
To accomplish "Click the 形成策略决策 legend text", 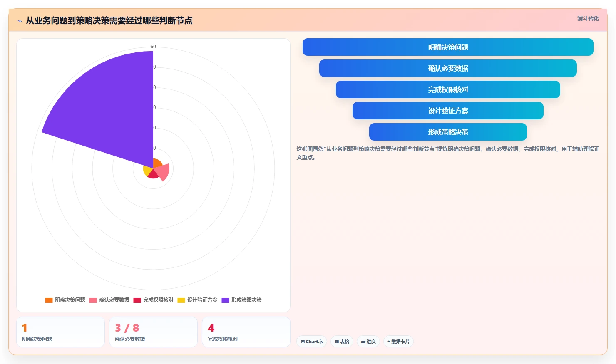I will click(x=246, y=300).
